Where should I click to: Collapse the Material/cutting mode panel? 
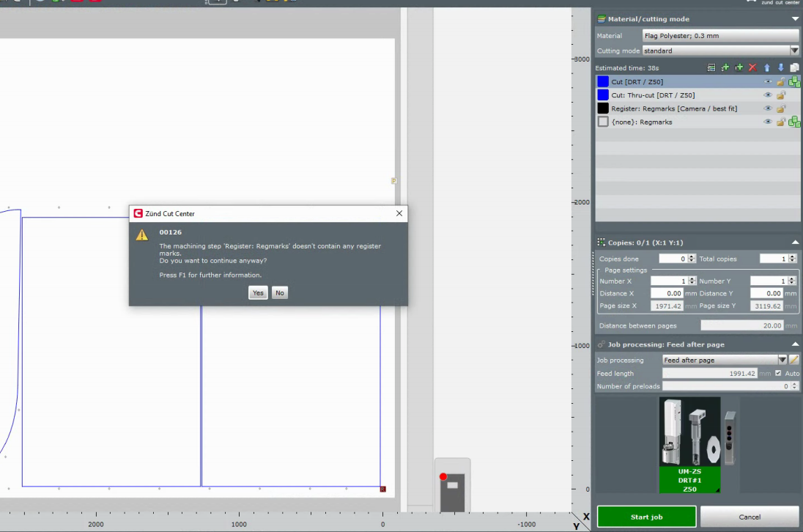pyautogui.click(x=795, y=19)
